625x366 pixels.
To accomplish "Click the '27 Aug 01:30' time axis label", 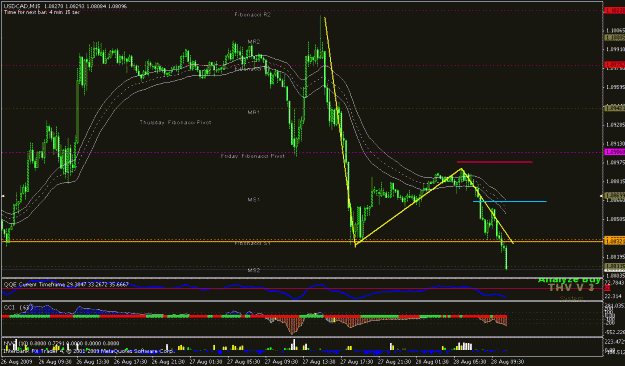I will [205, 362].
